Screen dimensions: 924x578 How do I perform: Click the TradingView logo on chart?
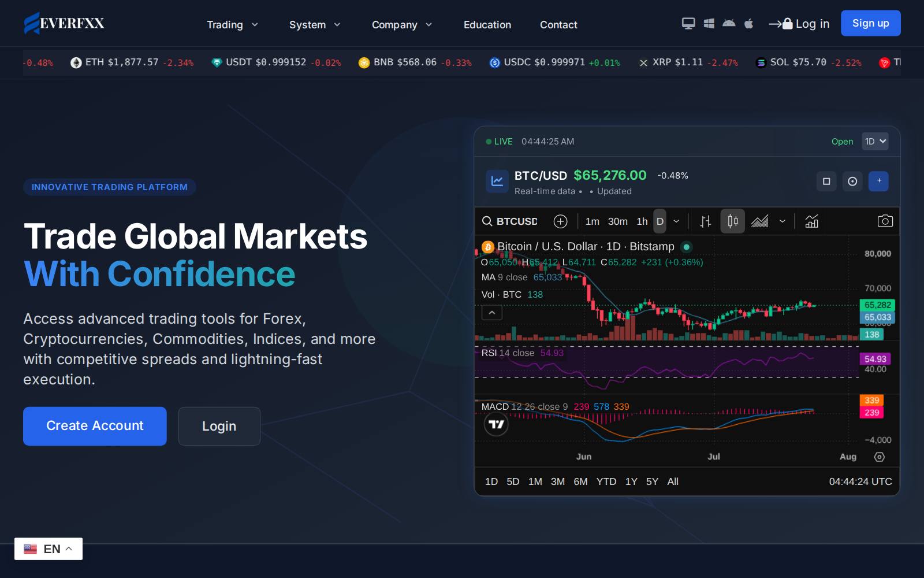pyautogui.click(x=496, y=424)
